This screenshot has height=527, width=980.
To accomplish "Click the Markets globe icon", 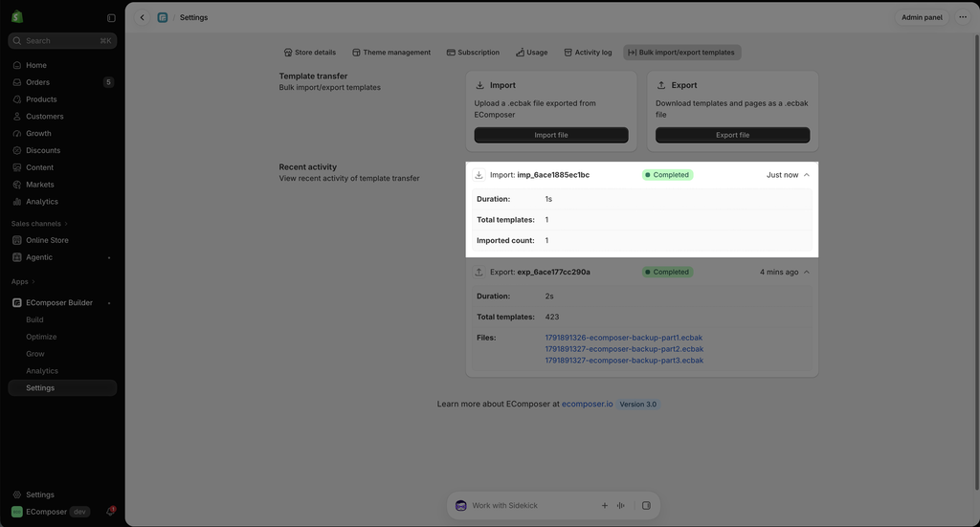I will pyautogui.click(x=17, y=185).
